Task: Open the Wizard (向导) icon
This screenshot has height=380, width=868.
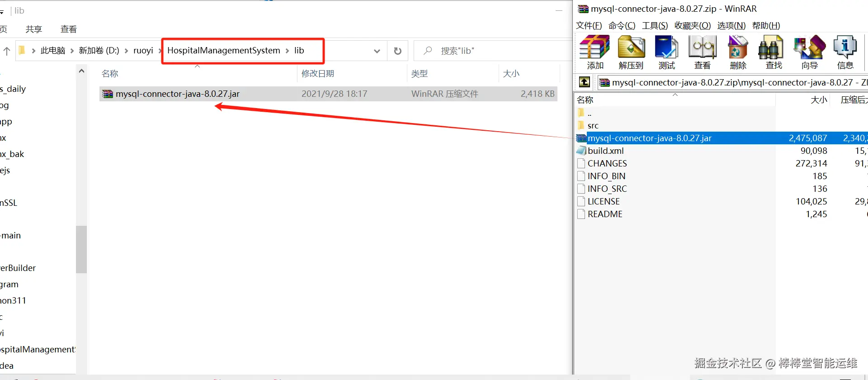Action: coord(809,47)
